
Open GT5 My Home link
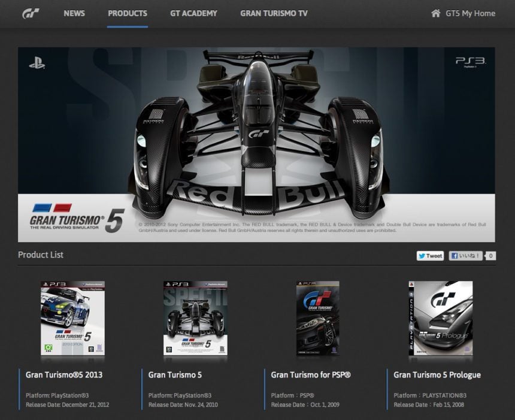[x=470, y=13]
